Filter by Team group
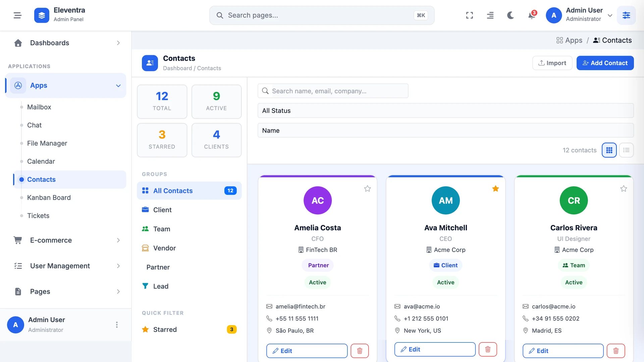644x362 pixels. [189, 229]
